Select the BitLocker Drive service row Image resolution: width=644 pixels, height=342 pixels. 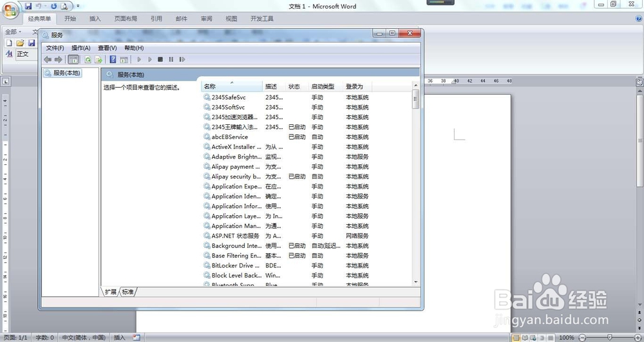[287, 265]
